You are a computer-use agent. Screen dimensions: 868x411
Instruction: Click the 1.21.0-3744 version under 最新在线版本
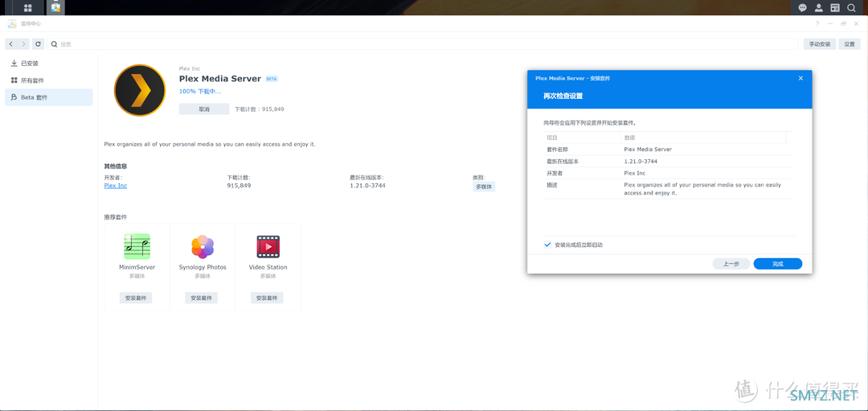click(x=367, y=186)
